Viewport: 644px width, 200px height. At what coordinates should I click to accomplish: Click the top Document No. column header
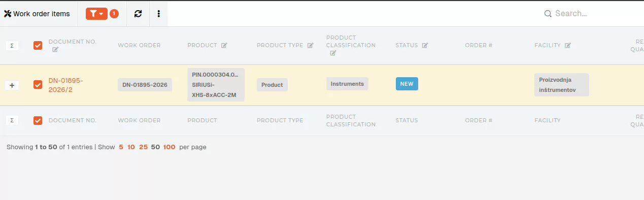pos(73,42)
